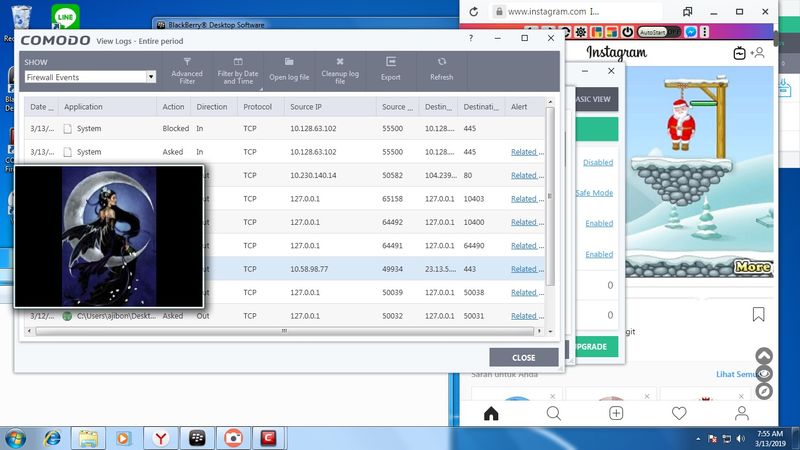Go to Instagram home tab
The image size is (800, 450).
pos(491,413)
